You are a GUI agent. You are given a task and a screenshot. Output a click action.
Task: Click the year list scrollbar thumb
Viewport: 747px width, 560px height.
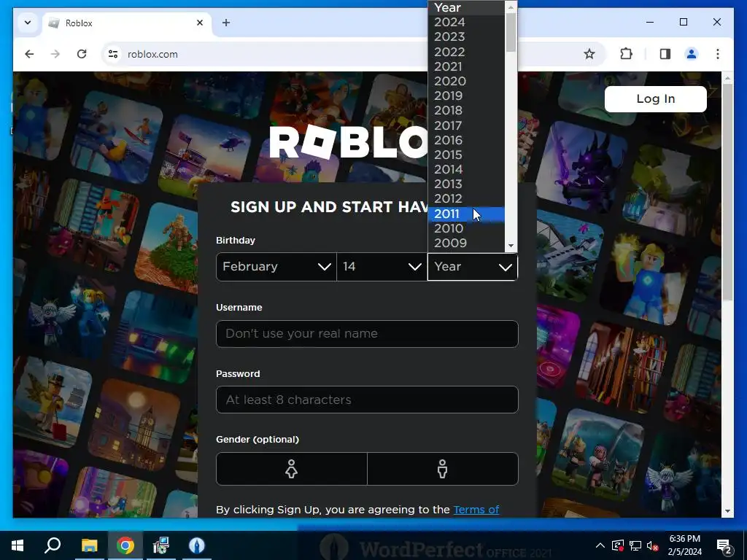point(511,32)
